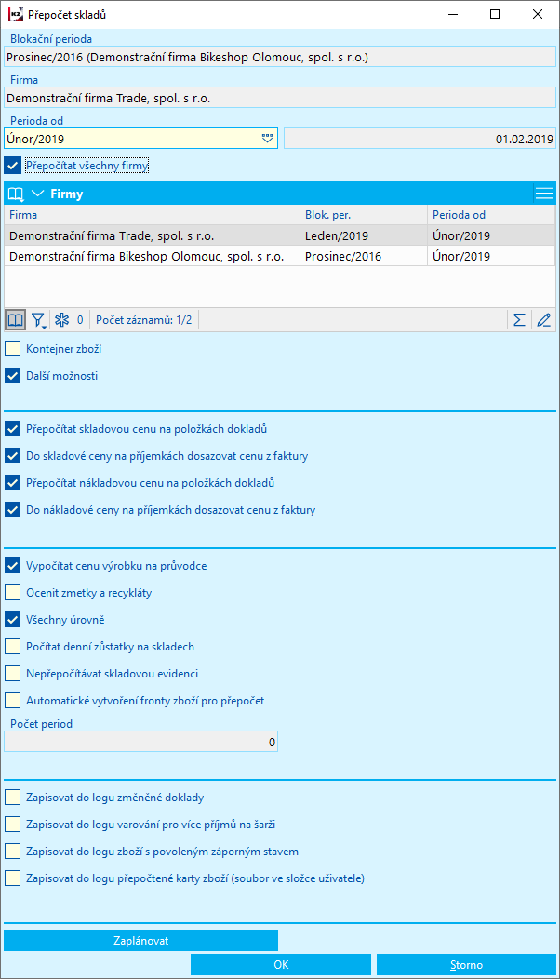The width and height of the screenshot is (560, 979).
Task: Uncheck Přepočítat všechny firmy
Action: coord(12,166)
